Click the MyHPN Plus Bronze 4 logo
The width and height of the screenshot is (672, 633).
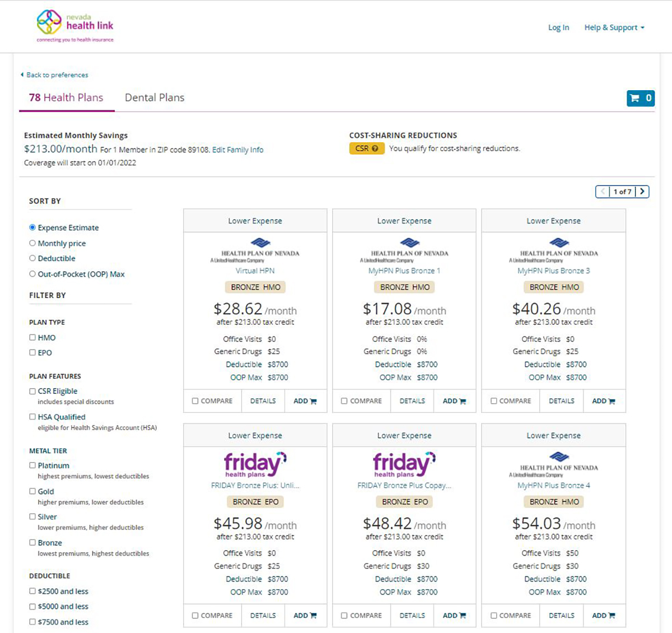click(553, 464)
